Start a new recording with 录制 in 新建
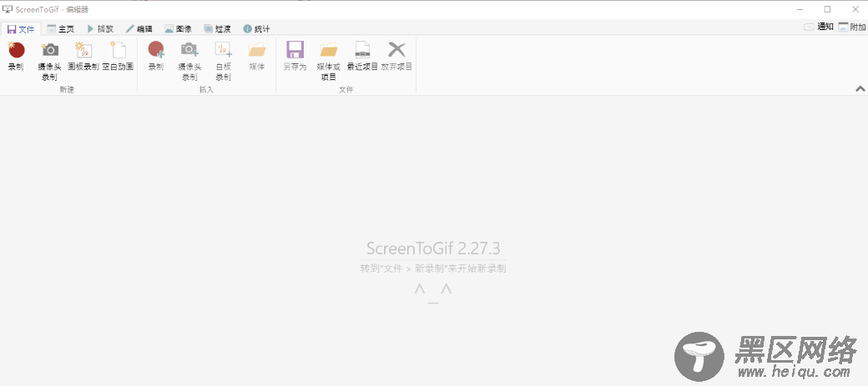The height and width of the screenshot is (386, 868). pos(16,56)
